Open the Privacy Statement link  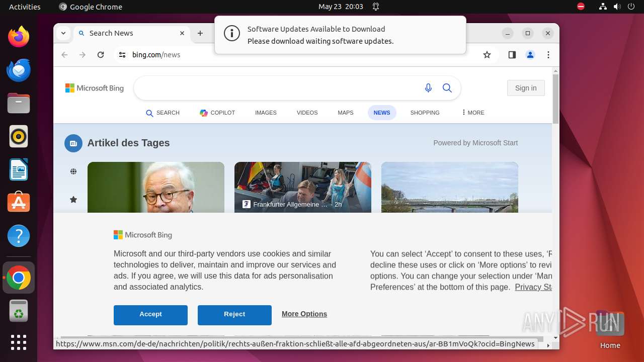pyautogui.click(x=533, y=287)
